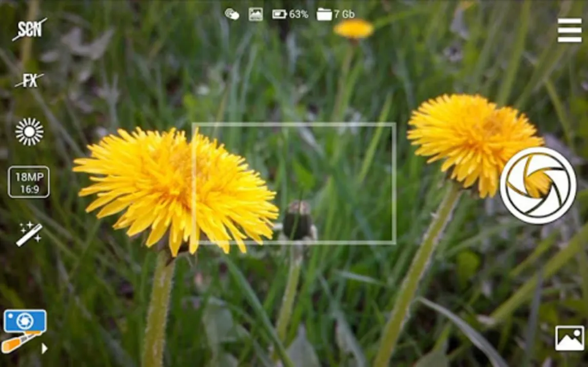This screenshot has width=588, height=367.
Task: Tap the first status icon left of the picture indicator
Action: [x=232, y=14]
